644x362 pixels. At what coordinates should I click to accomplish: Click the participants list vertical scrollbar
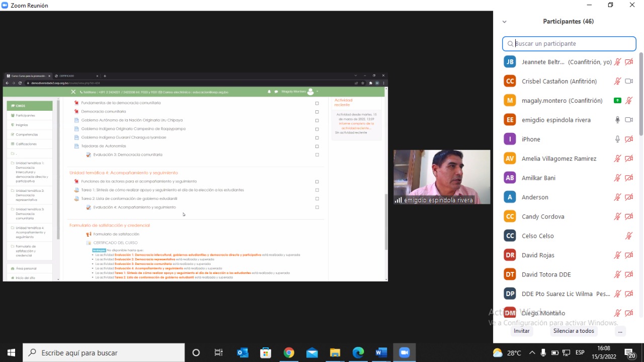640,96
